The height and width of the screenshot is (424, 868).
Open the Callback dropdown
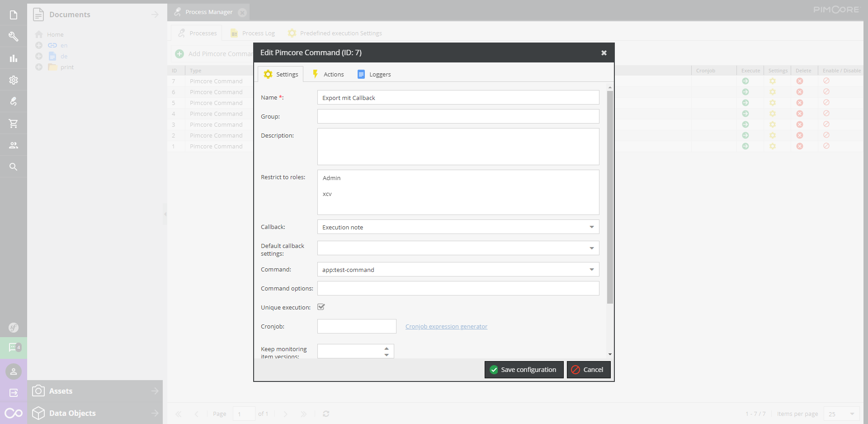tap(592, 227)
